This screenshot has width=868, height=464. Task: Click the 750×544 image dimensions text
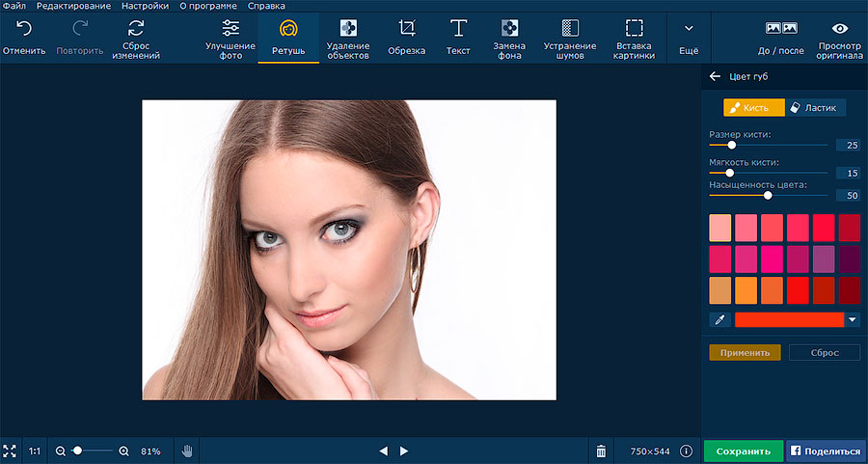click(x=650, y=451)
